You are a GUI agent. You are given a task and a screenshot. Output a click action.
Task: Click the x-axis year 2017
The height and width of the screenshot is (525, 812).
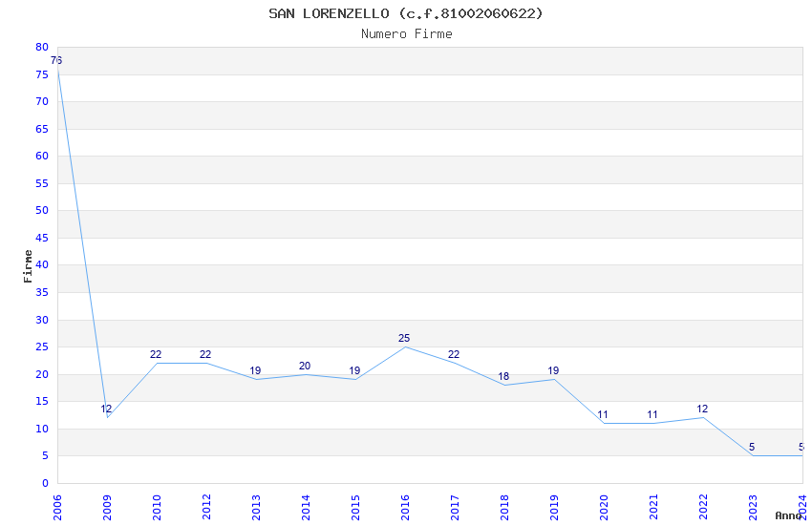tap(455, 508)
